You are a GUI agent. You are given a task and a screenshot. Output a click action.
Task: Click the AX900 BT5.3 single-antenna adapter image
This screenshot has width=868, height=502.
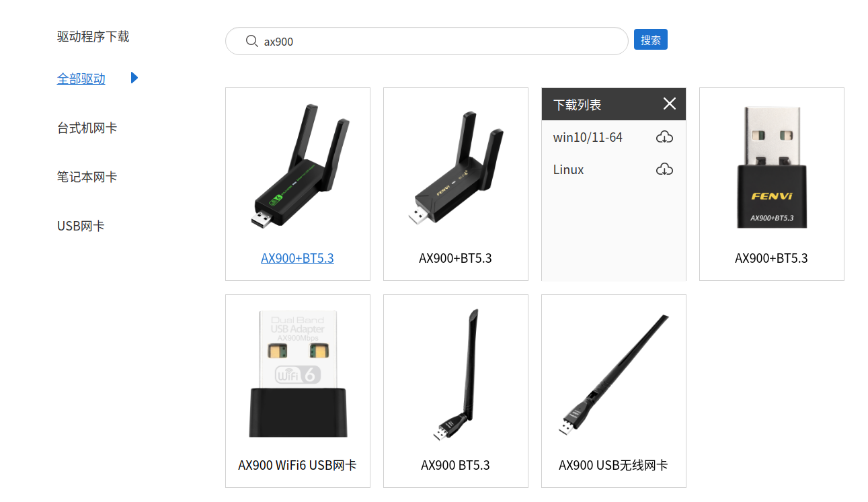click(457, 374)
